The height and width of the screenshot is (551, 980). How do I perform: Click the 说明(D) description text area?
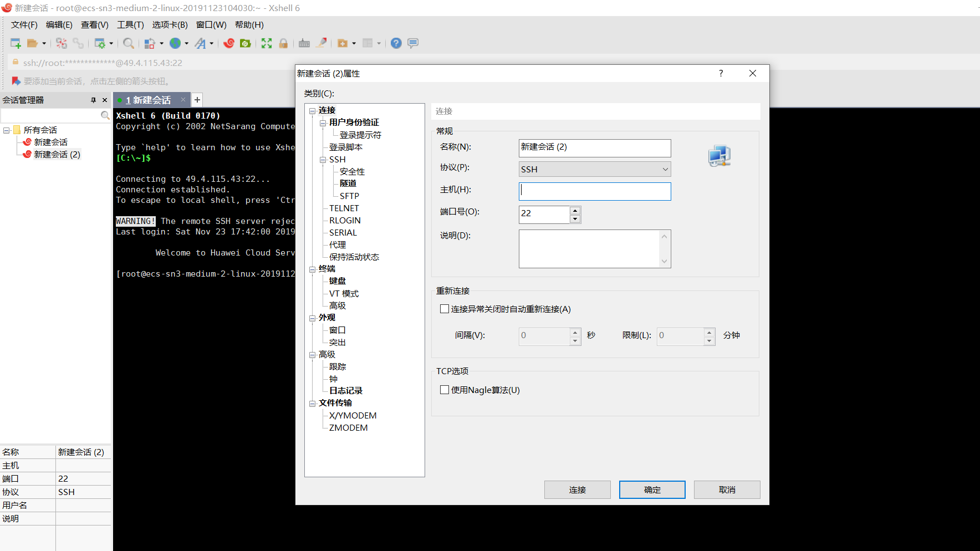click(595, 249)
